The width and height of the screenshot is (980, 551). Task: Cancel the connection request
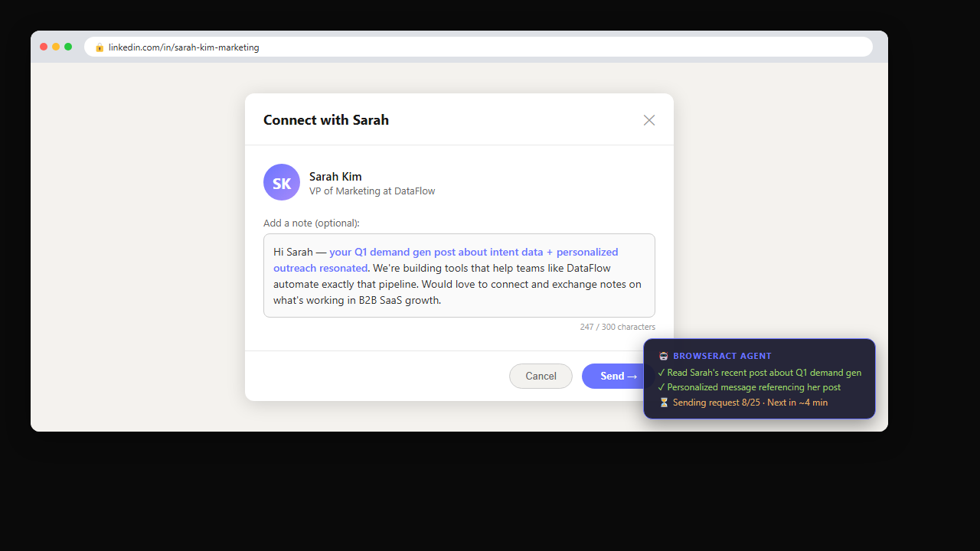coord(541,376)
